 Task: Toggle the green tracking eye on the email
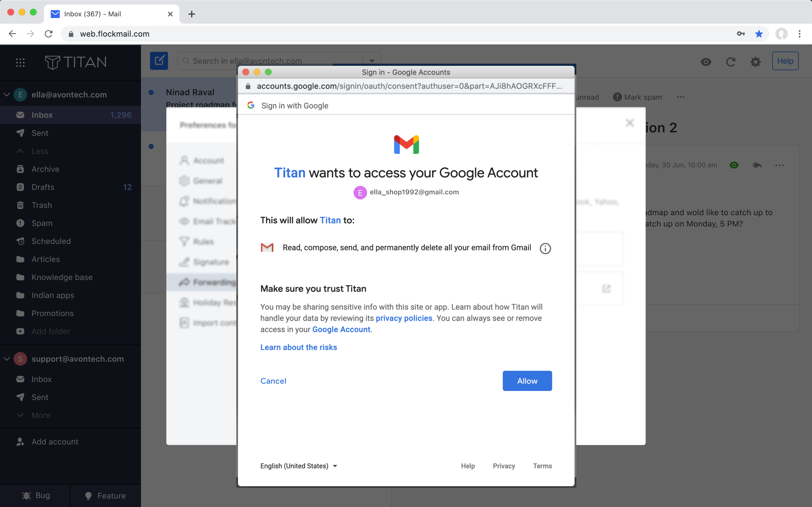click(x=734, y=165)
